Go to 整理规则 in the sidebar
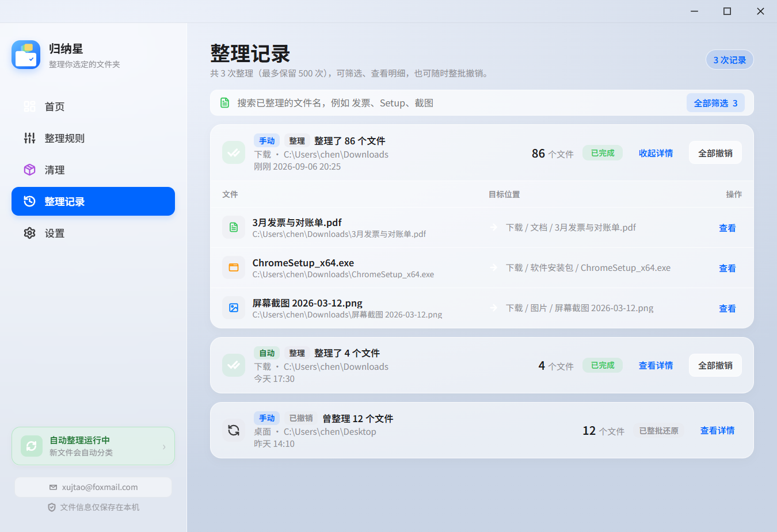The image size is (777, 532). pos(93,138)
